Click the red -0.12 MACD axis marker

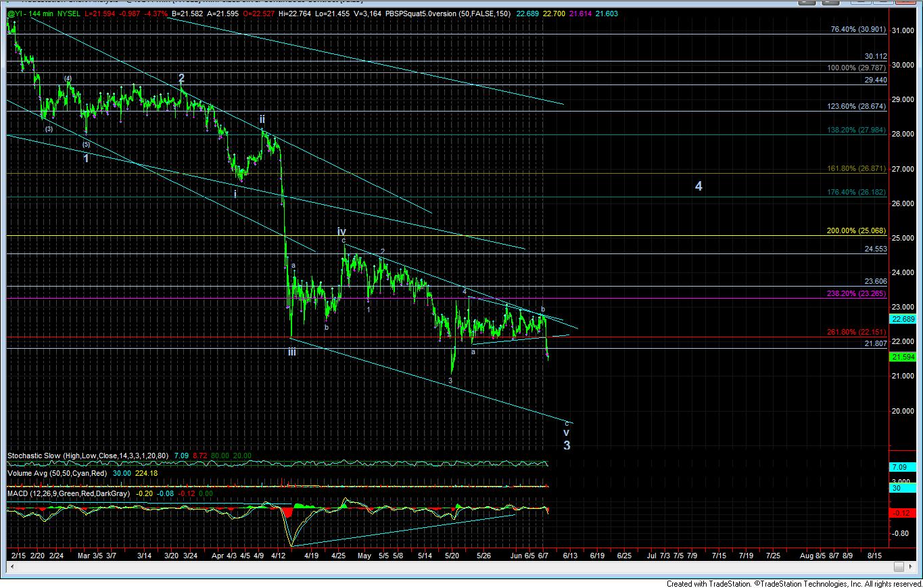[x=903, y=513]
